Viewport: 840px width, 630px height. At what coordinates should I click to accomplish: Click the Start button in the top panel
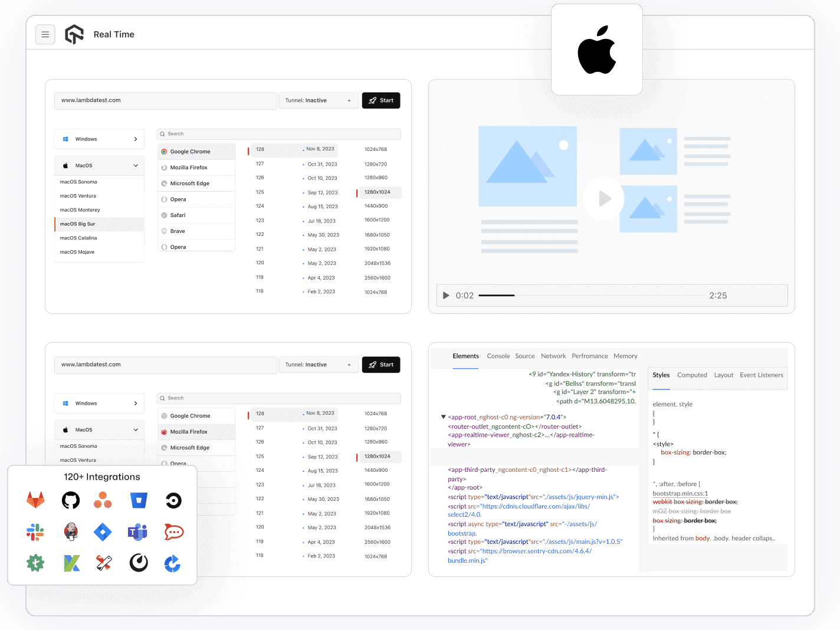[380, 100]
